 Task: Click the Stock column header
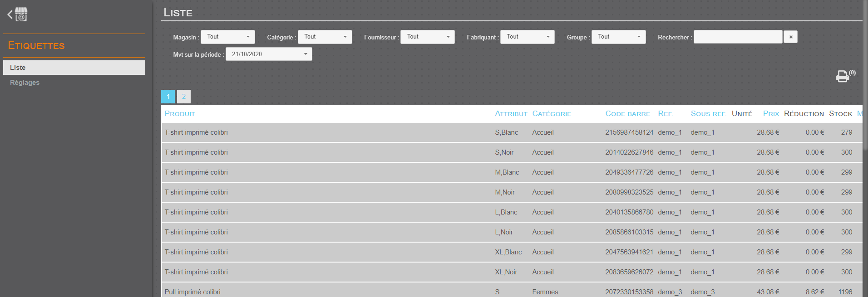tap(841, 114)
